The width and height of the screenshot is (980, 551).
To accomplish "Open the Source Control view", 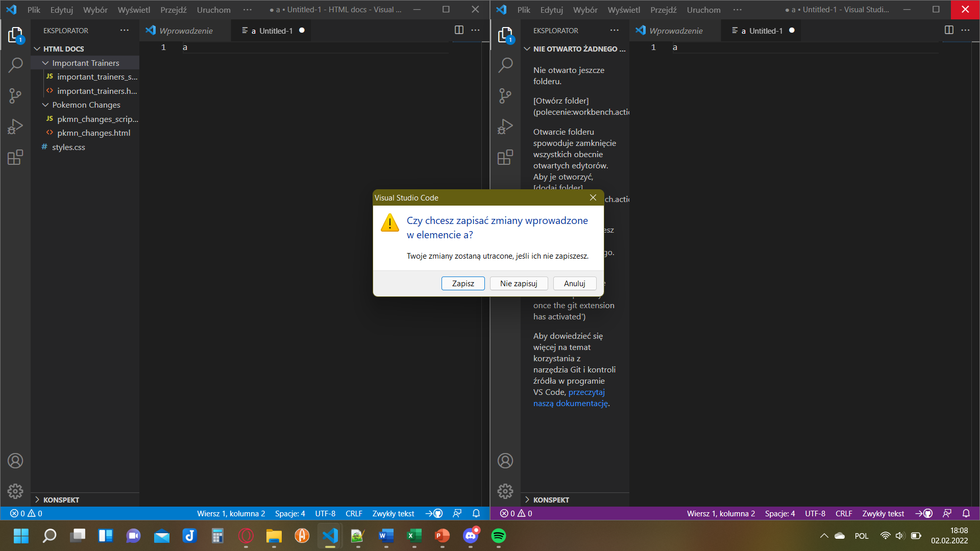I will coord(15,96).
